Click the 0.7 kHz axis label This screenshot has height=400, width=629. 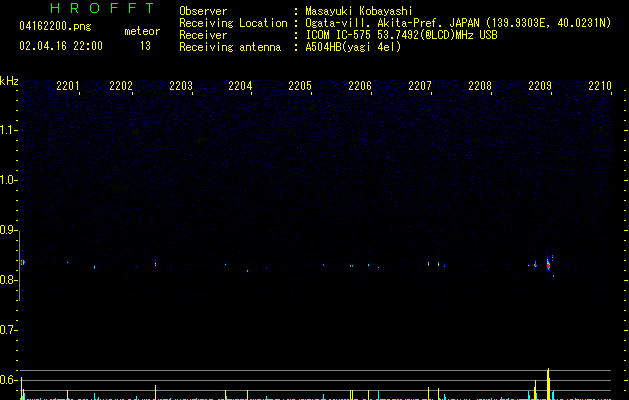pyautogui.click(x=8, y=330)
